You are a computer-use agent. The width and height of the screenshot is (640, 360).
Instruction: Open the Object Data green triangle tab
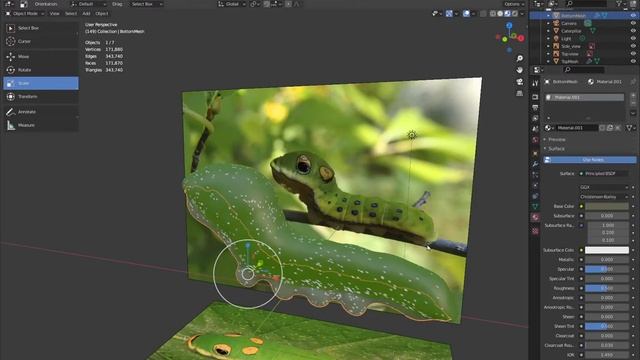point(535,207)
